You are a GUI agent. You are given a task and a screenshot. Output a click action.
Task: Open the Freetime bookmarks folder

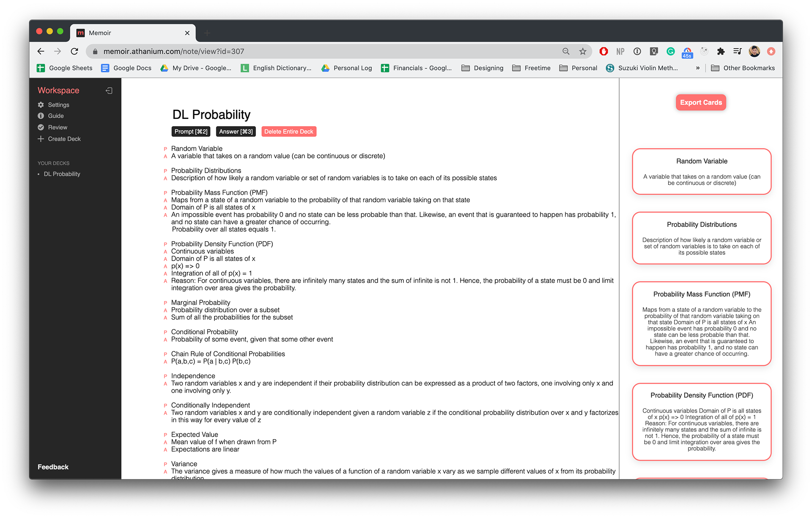[532, 68]
